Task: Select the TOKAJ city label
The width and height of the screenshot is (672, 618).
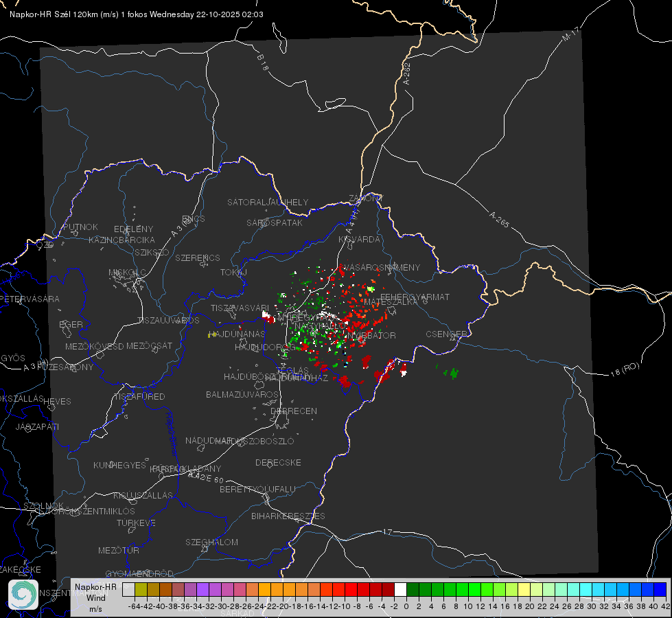Action: (233, 273)
